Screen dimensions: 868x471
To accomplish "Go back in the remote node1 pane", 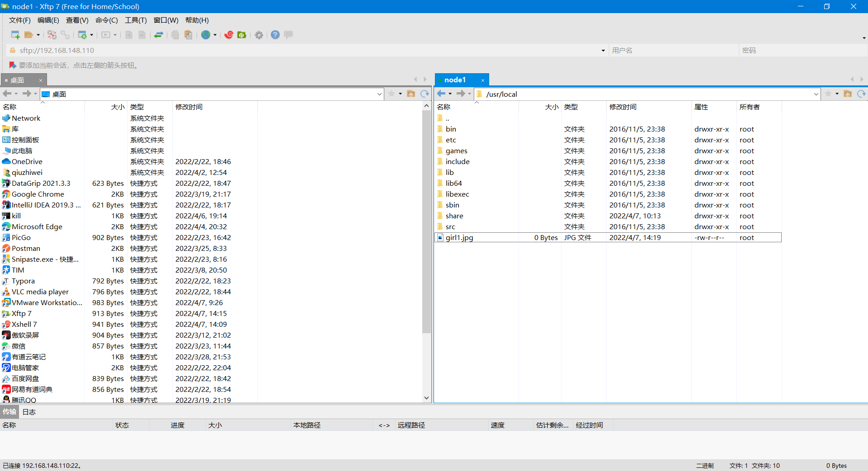I will [441, 94].
